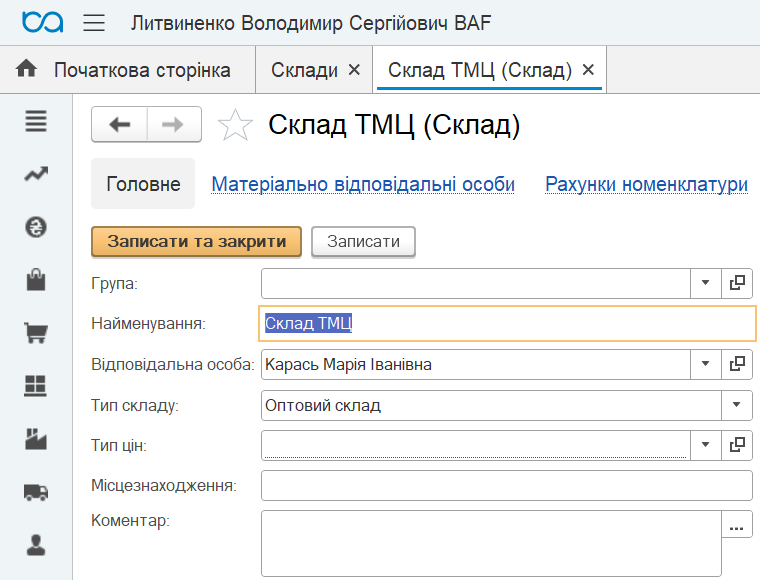
Task: Close the Склад ТМЦ (Склад) tab
Action: click(588, 70)
